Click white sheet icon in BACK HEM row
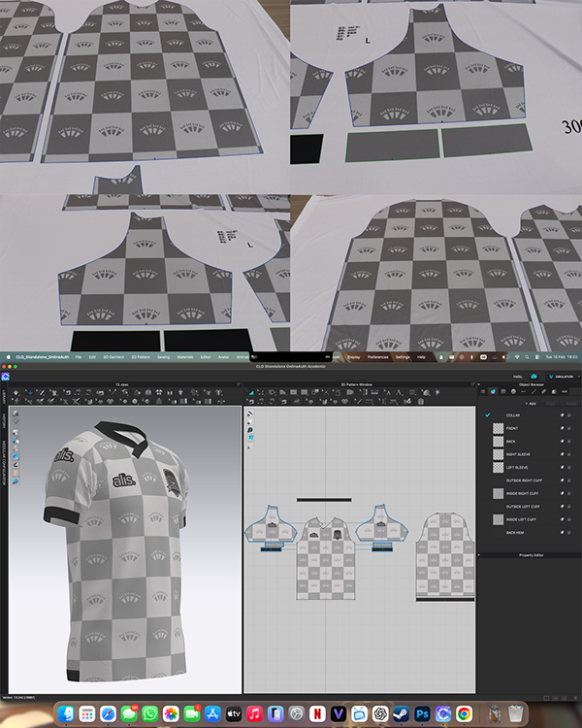Screen dimensions: 582x728 point(562,532)
